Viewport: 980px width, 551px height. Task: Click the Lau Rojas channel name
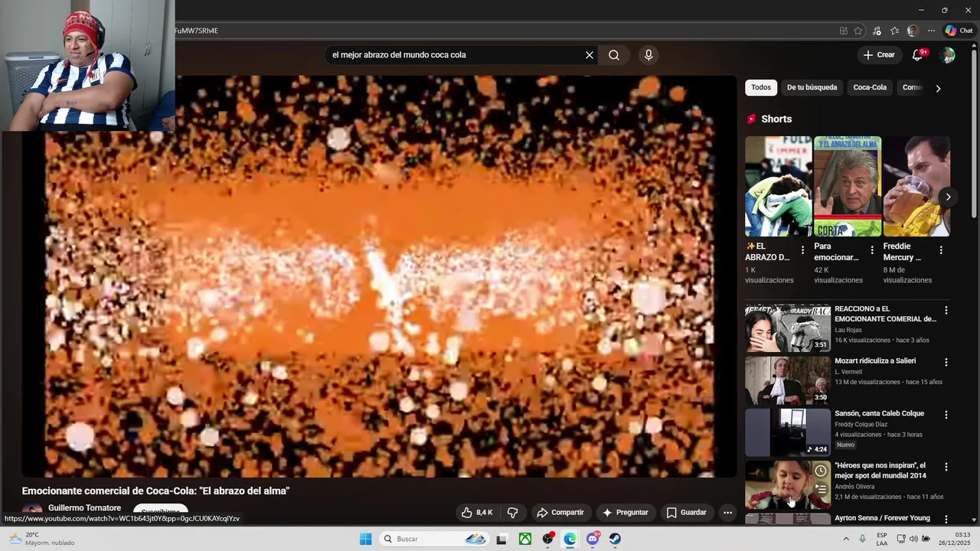pos(848,330)
